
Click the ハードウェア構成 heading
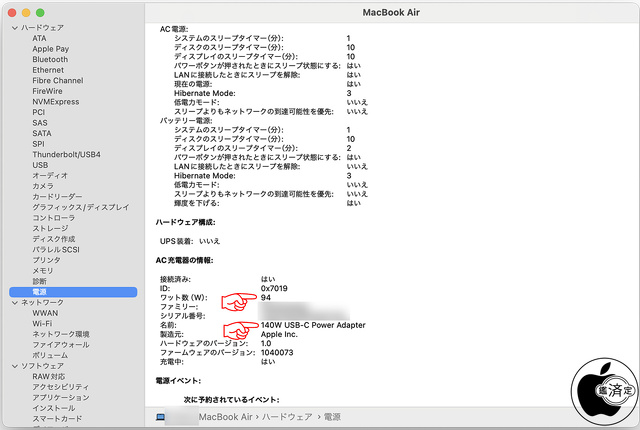[185, 223]
